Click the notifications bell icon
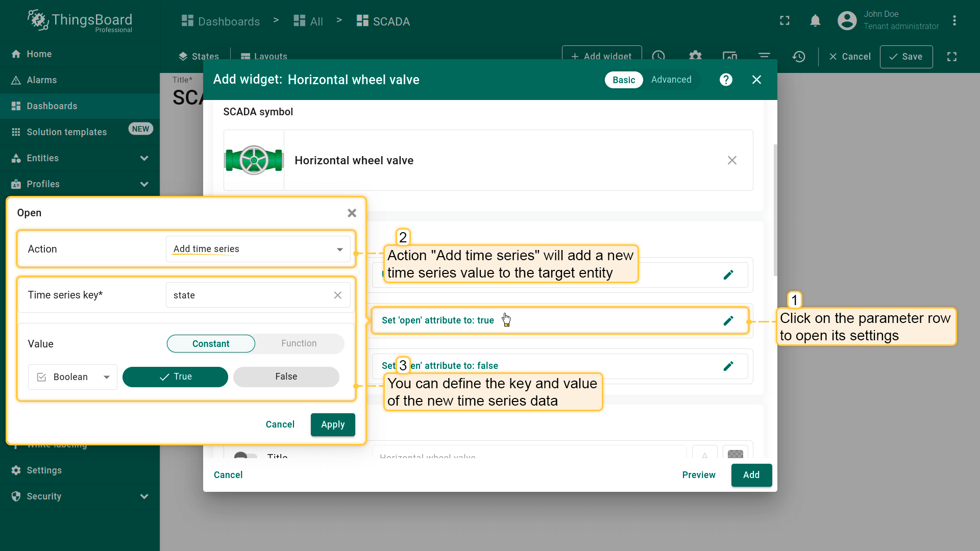Viewport: 980px width, 551px height. click(x=815, y=21)
